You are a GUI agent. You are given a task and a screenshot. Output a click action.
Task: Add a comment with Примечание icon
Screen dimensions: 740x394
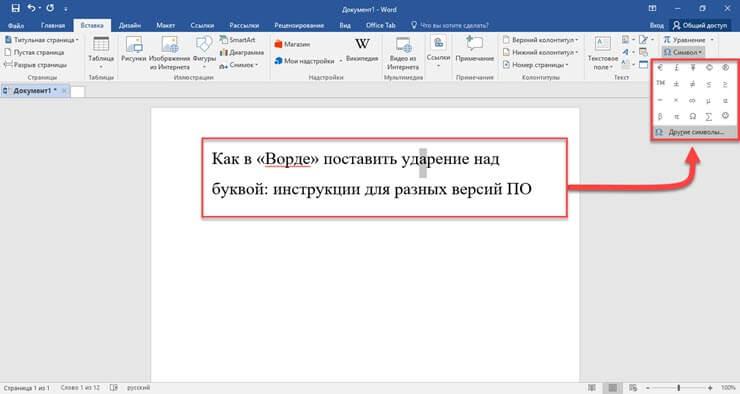tap(474, 49)
